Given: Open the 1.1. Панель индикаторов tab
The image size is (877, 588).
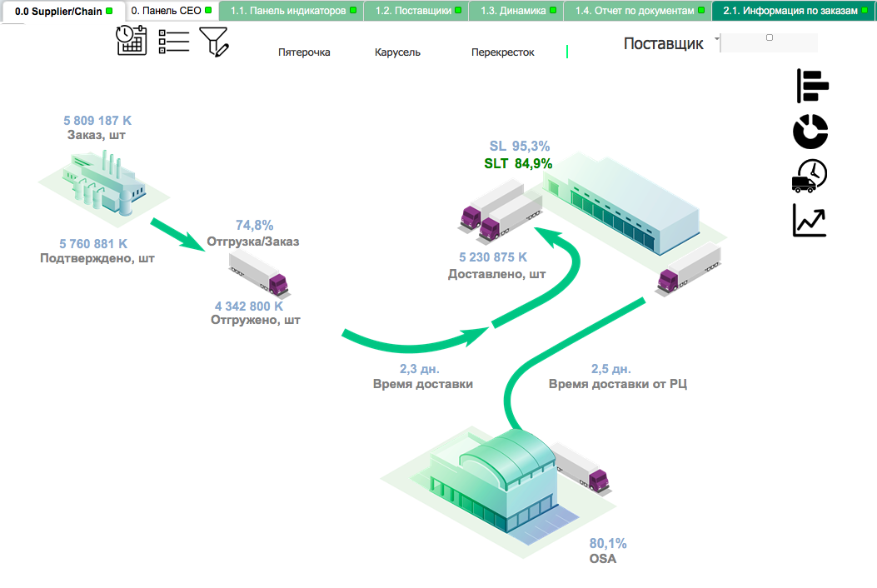Looking at the screenshot, I should (x=287, y=12).
